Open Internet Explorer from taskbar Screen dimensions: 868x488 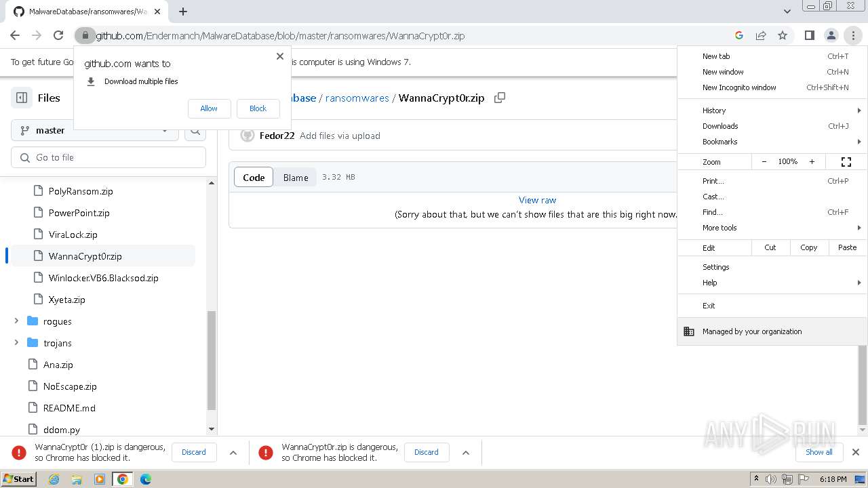[54, 479]
